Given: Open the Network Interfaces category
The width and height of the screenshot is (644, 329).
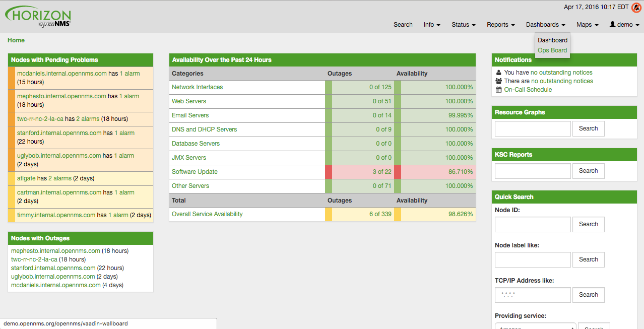Looking at the screenshot, I should click(x=197, y=87).
